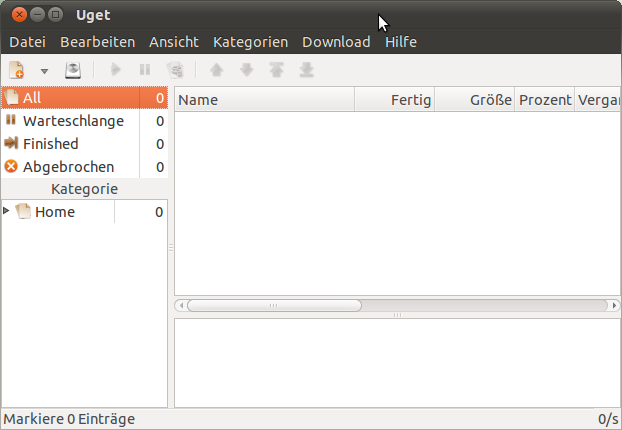622x430 pixels.
Task: Click the scrollbar right arrow
Action: (614, 305)
